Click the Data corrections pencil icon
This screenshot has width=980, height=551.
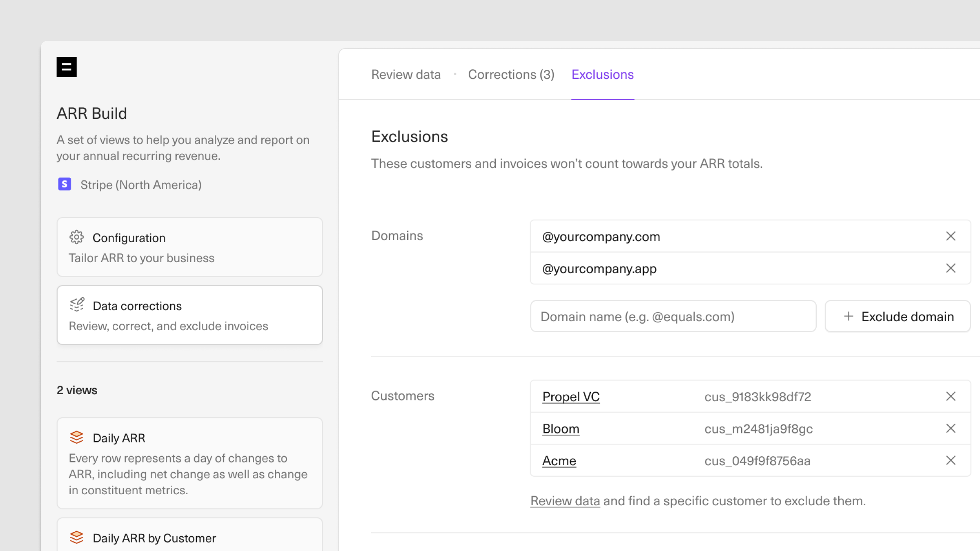(x=77, y=305)
